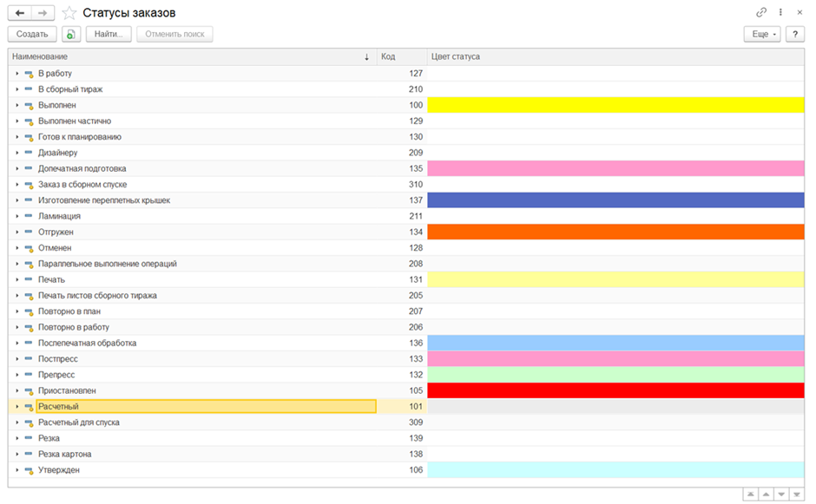Viewport: 816px width, 504px height.
Task: Click the item icon beside Отгружен
Action: click(29, 232)
